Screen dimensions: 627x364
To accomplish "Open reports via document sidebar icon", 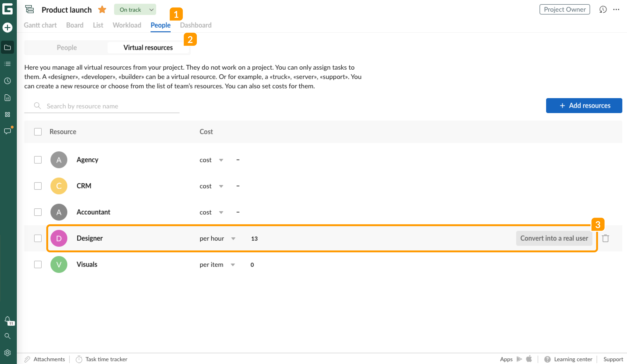I will click(7, 97).
